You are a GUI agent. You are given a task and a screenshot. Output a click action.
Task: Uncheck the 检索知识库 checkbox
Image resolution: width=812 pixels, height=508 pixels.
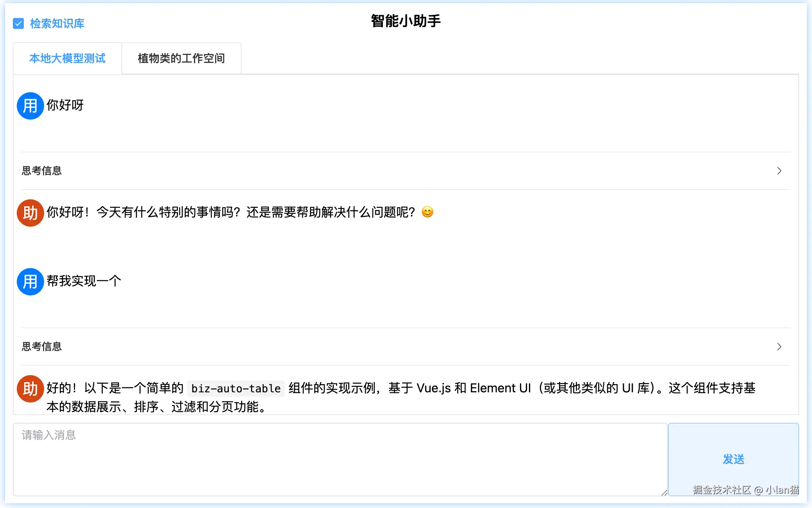click(18, 23)
